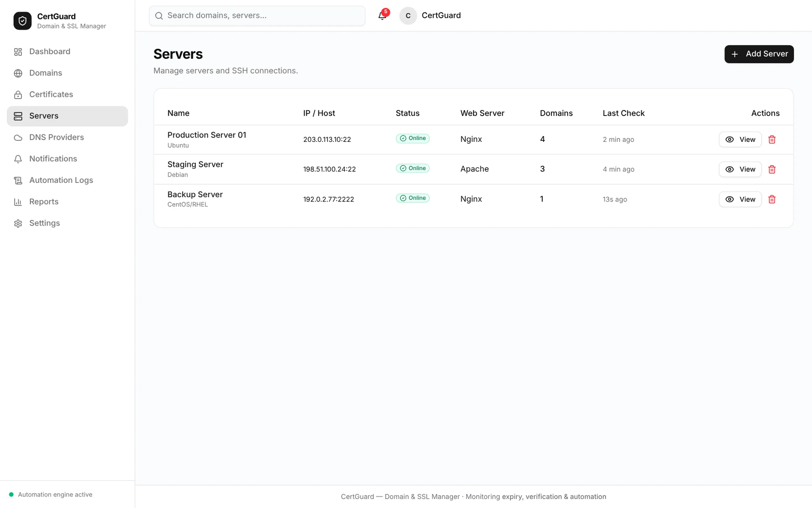Click the Last Check column header
This screenshot has height=508, width=812.
[x=623, y=113]
